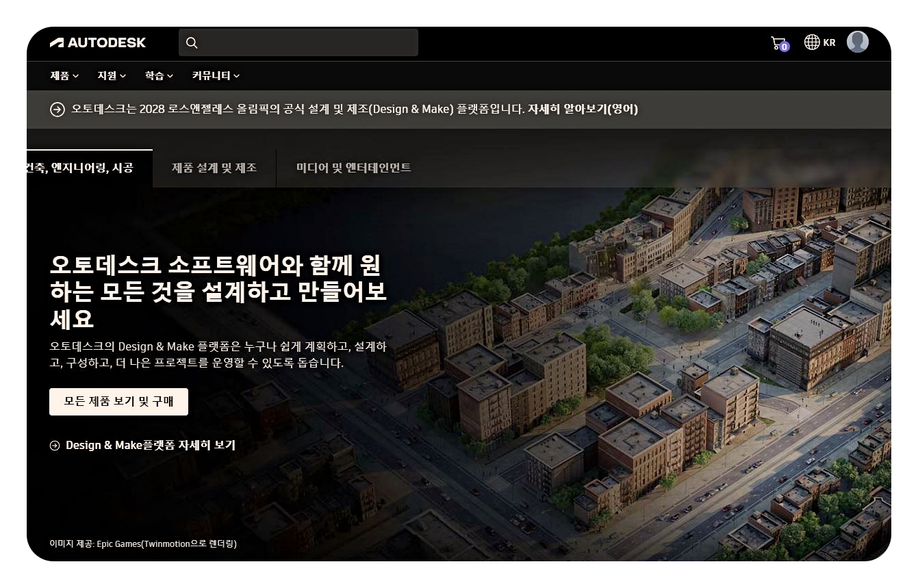Select 건축, 엔지니어링, 시공 tab
Image resolution: width=918 pixels, height=588 pixels.
coord(90,168)
